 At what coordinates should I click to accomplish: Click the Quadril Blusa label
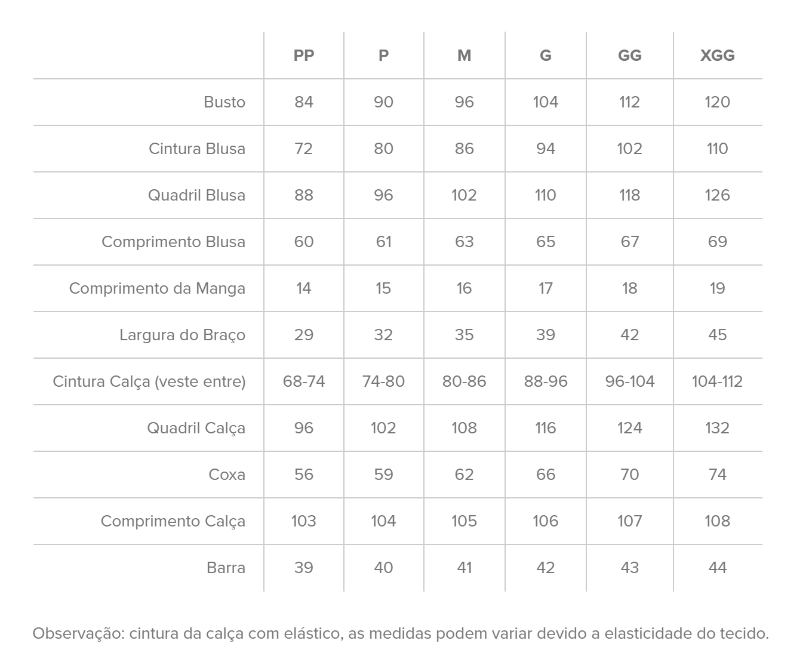[x=196, y=195]
